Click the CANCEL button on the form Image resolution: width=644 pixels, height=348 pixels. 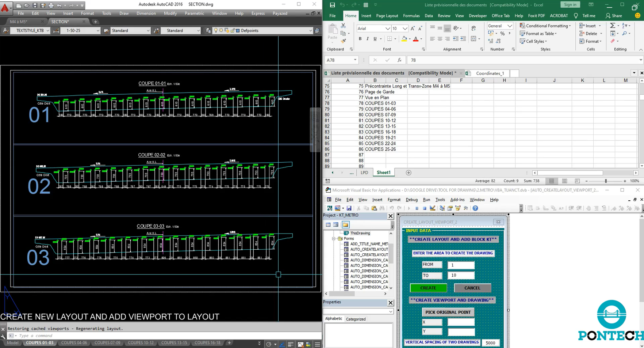coord(472,288)
